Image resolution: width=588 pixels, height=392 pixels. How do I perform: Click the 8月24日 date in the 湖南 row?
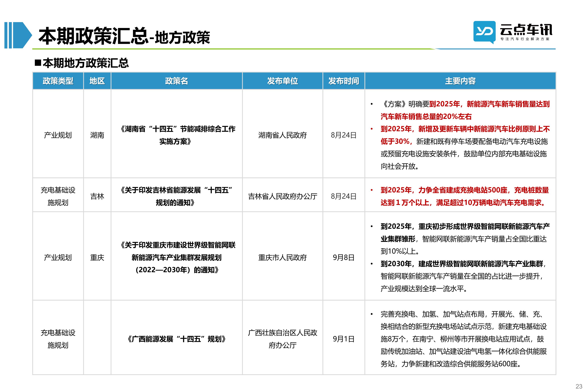coord(344,135)
